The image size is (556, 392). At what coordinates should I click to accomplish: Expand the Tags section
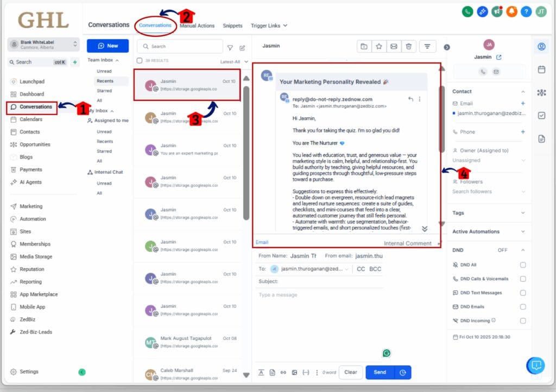(523, 213)
